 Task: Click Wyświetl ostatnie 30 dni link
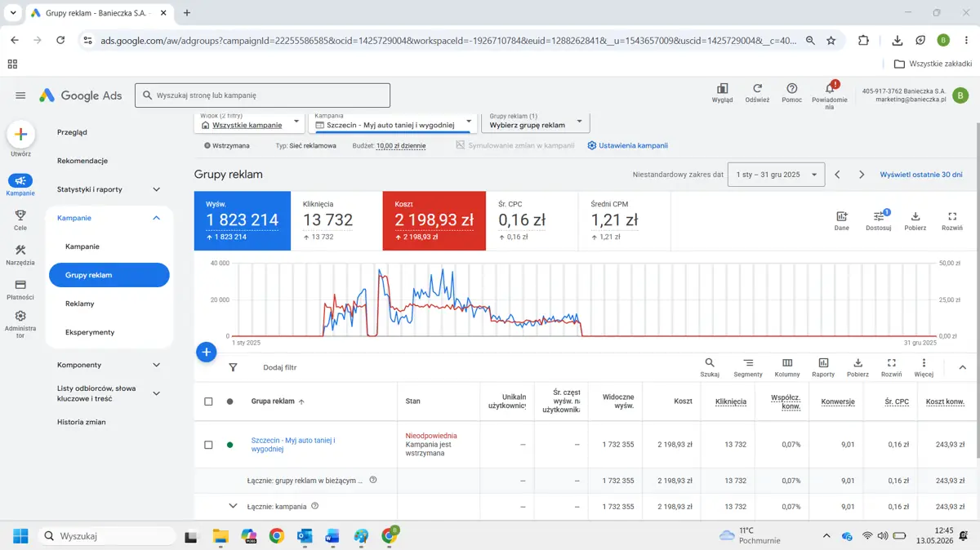921,175
